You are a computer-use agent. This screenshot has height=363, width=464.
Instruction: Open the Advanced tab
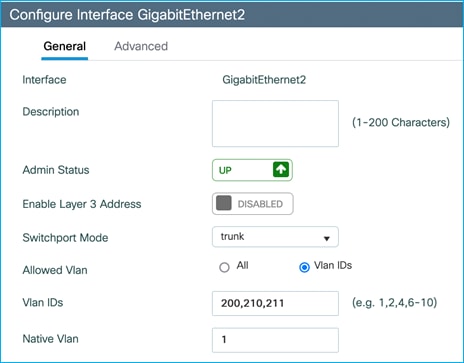[141, 46]
